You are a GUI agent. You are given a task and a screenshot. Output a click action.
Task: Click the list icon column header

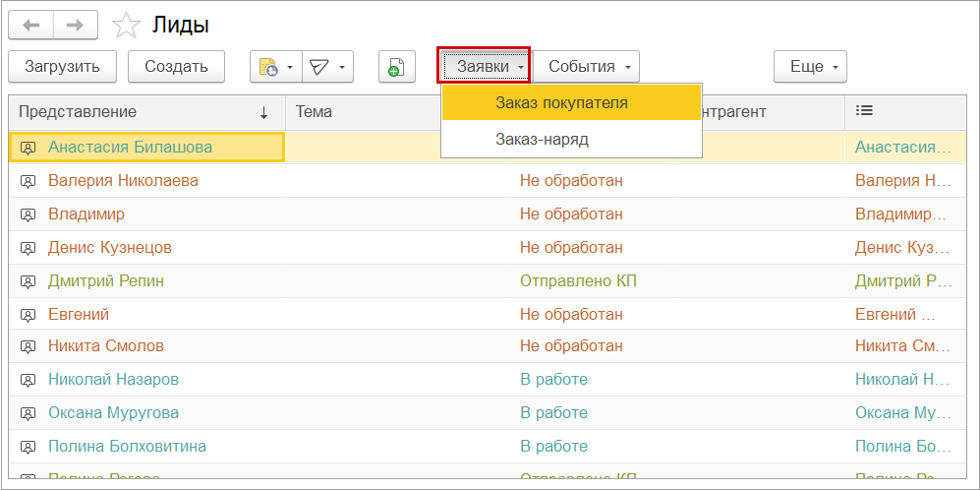(864, 111)
